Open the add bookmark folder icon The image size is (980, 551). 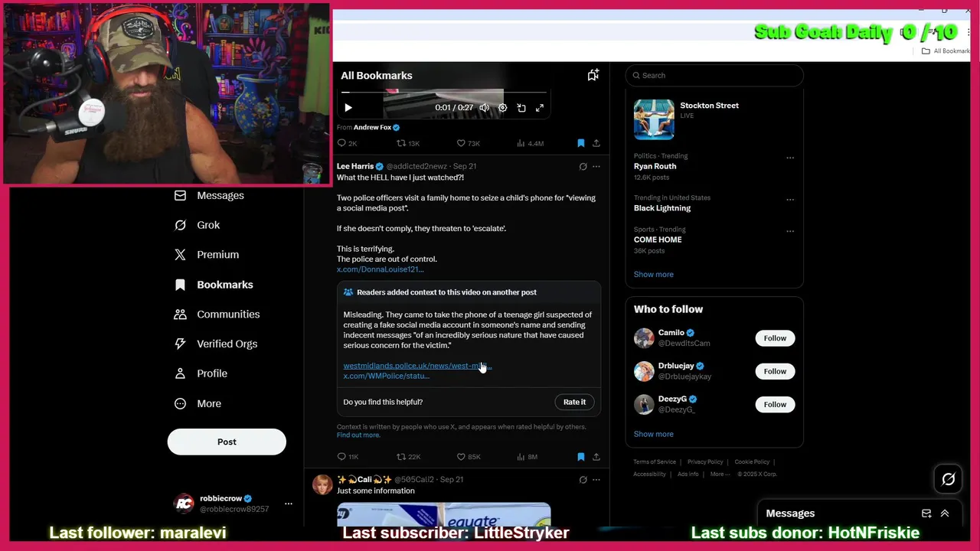click(x=593, y=75)
